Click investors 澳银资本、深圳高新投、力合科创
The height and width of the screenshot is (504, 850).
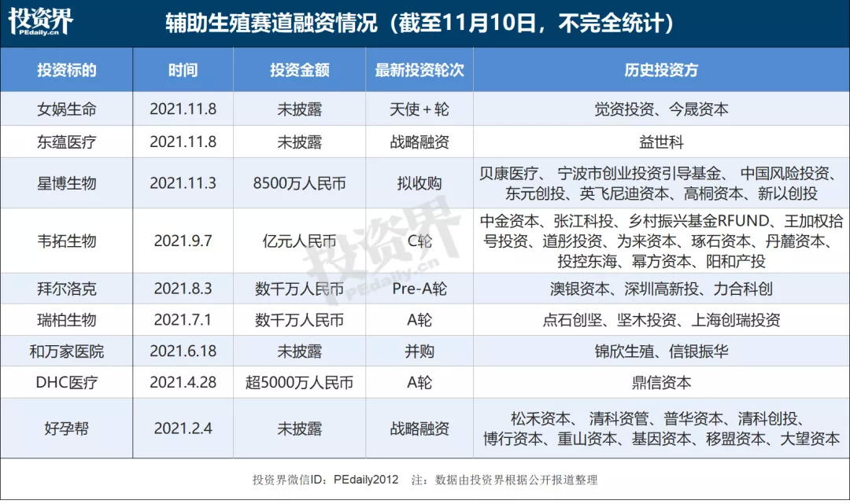(661, 289)
